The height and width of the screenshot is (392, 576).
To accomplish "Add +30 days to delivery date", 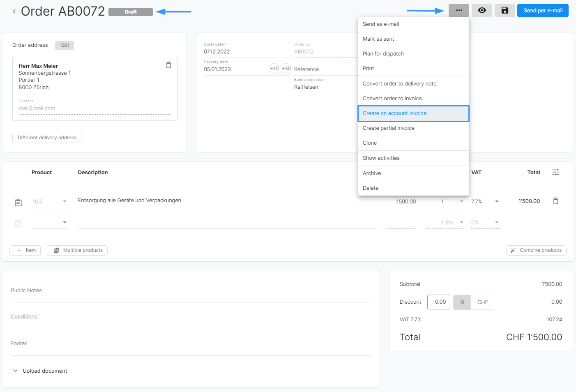I will (x=286, y=69).
